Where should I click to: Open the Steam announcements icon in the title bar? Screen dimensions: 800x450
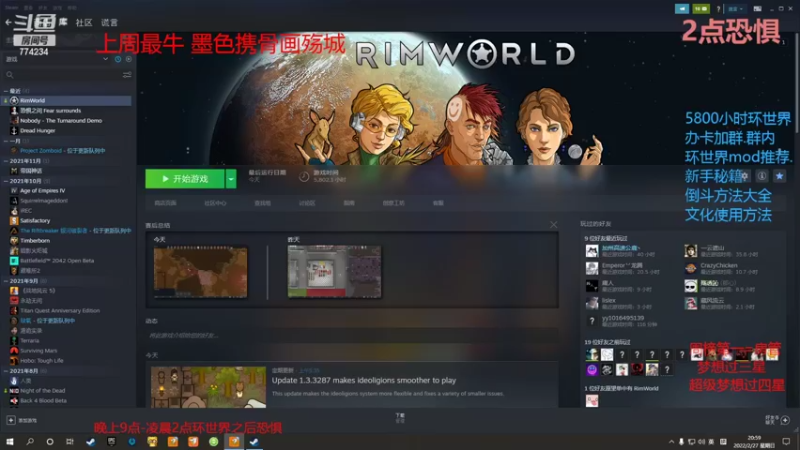682,9
